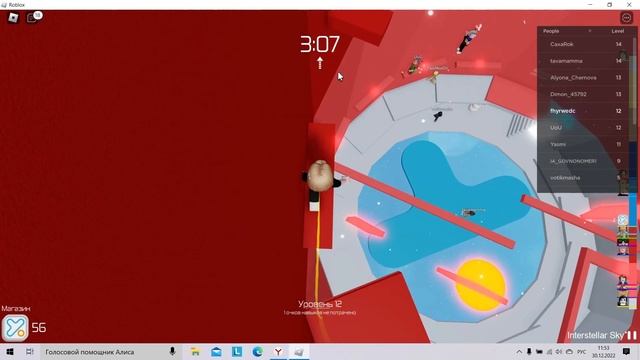Open the Windows notification center
This screenshot has height=360, width=640.
click(627, 351)
